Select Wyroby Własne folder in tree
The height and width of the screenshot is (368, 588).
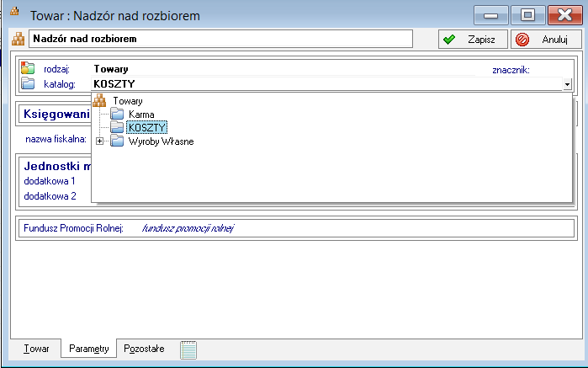pos(161,141)
